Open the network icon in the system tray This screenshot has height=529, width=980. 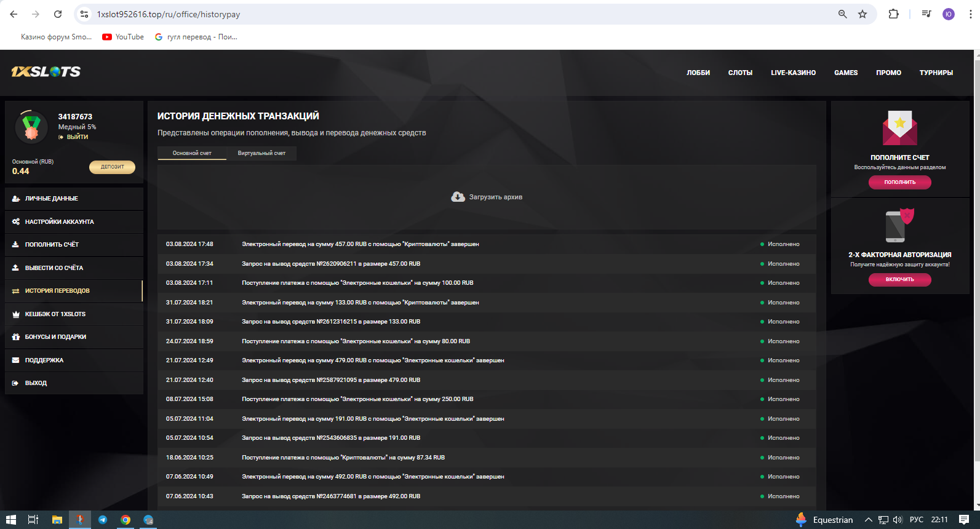point(883,520)
